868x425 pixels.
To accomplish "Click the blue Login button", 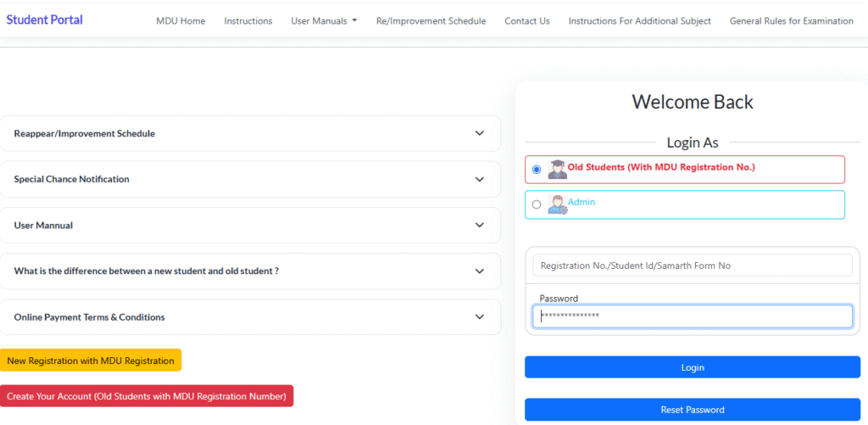I will click(x=693, y=367).
